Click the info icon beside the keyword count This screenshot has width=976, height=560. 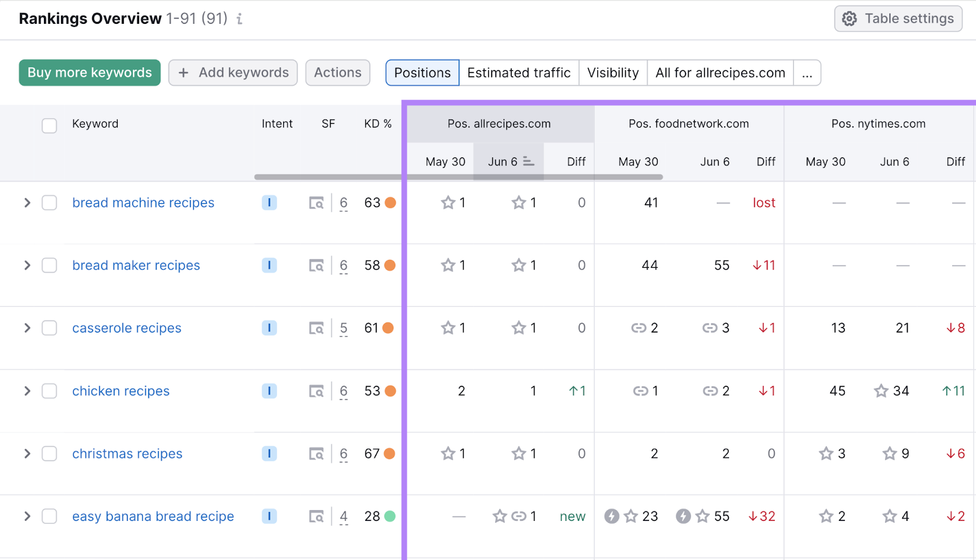239,19
